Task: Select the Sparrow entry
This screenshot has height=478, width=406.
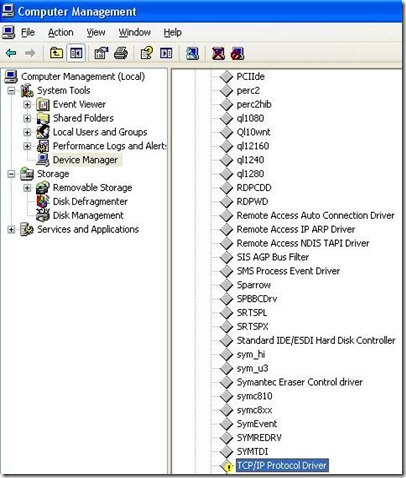Action: (254, 285)
